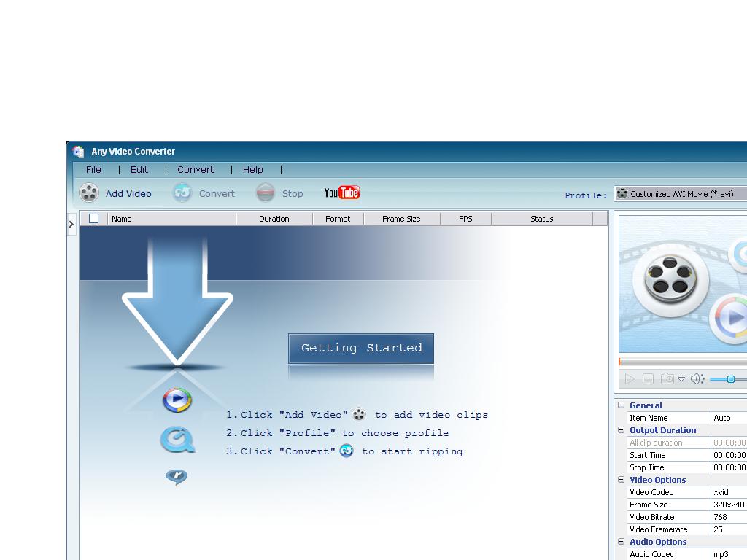Click the Convert toolbar icon
The image size is (747, 560).
pyautogui.click(x=182, y=192)
